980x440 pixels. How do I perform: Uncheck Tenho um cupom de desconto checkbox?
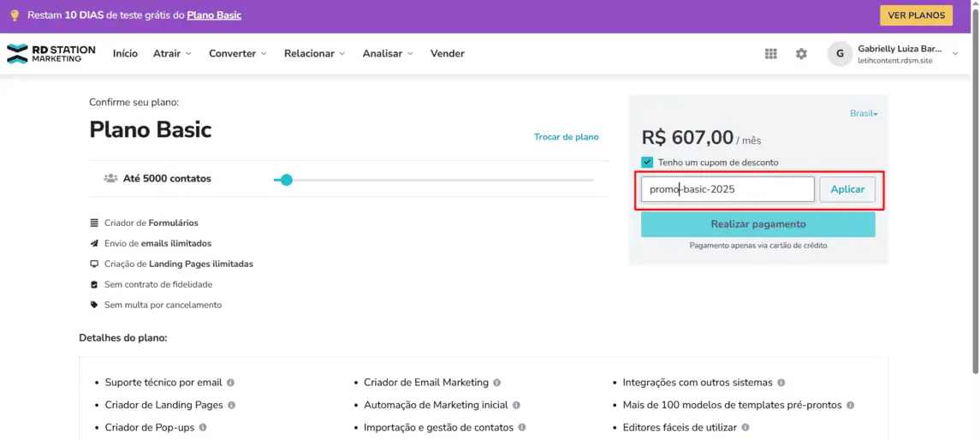point(647,162)
